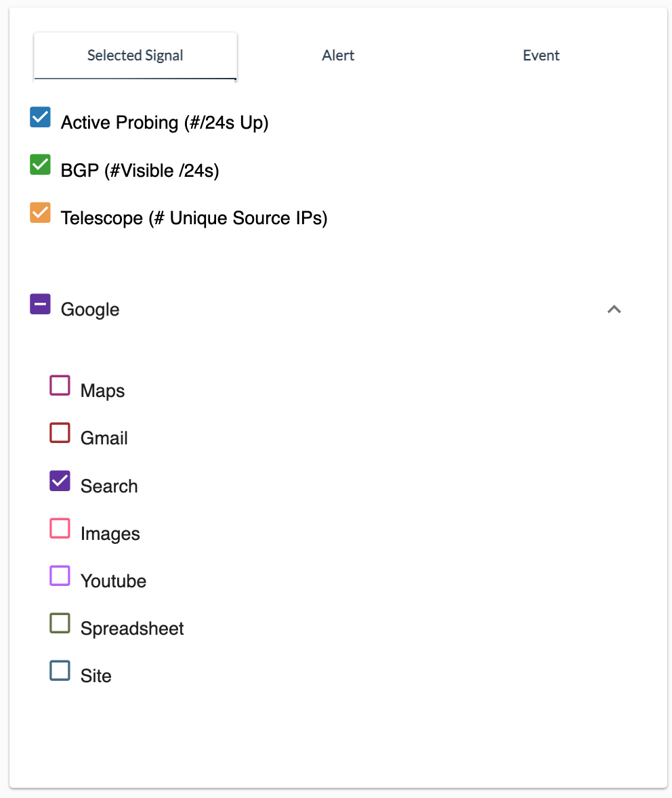Click the Google group label
Screen dimensions: 672x798
(90, 310)
